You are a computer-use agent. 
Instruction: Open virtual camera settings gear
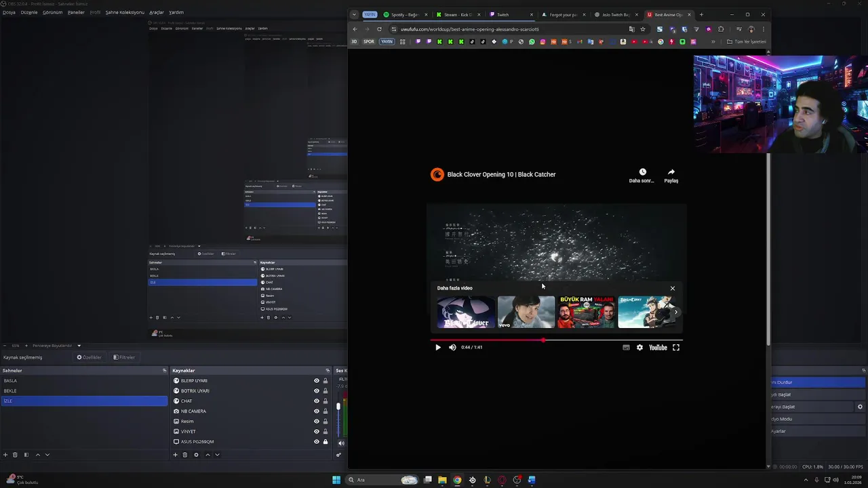(860, 407)
